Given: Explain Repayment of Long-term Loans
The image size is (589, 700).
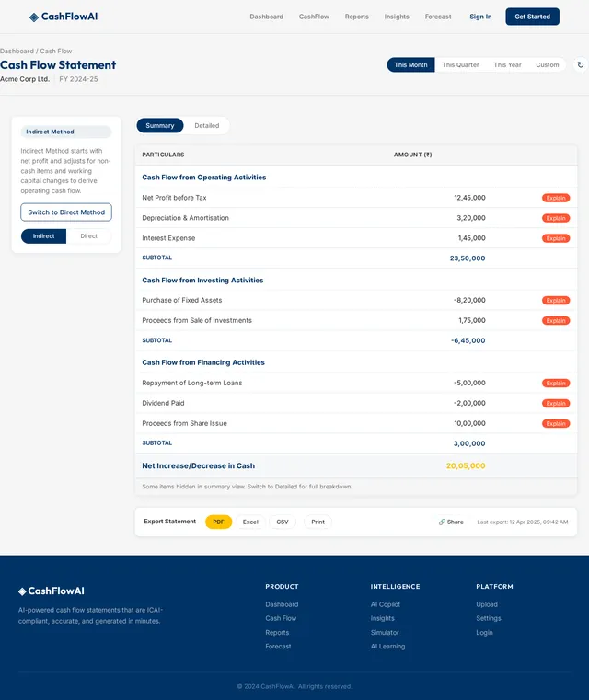Looking at the screenshot, I should [x=556, y=383].
